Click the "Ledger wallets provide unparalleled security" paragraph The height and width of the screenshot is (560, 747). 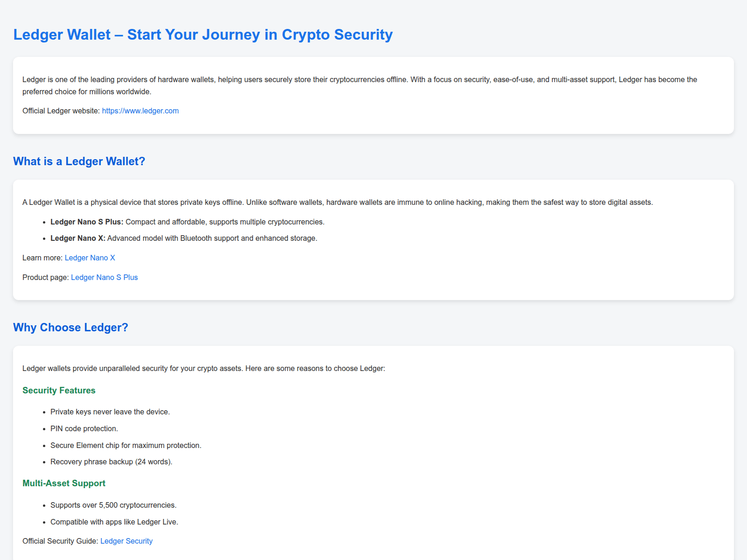tap(204, 369)
